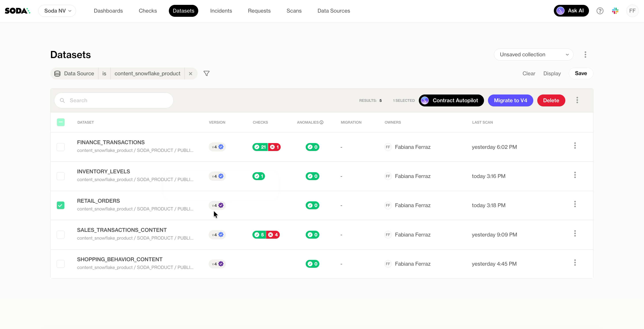Image resolution: width=644 pixels, height=329 pixels.
Task: Go to the Incidents tab
Action: point(221,11)
